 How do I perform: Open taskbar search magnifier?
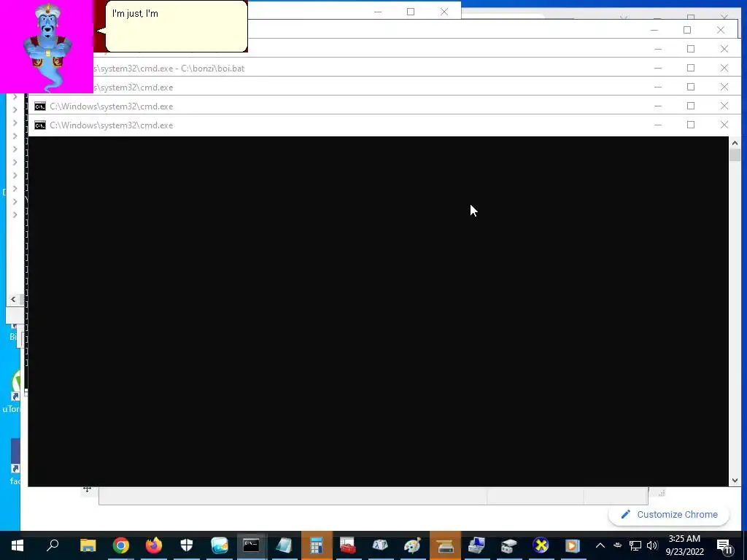pos(53,545)
